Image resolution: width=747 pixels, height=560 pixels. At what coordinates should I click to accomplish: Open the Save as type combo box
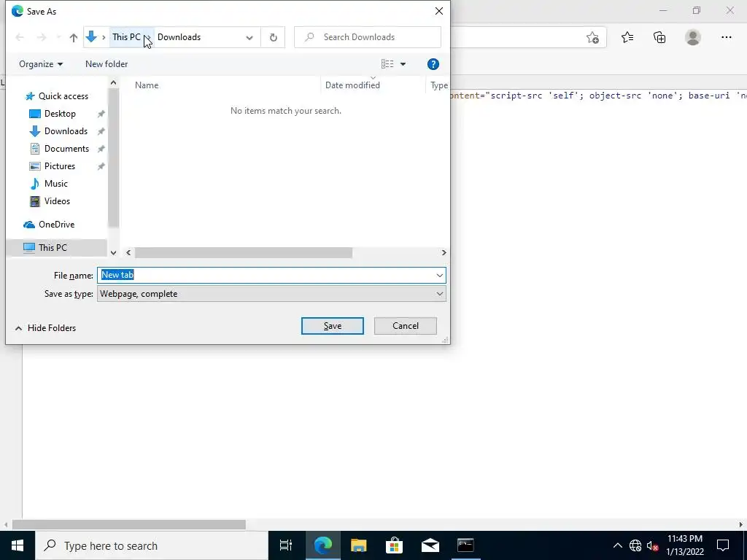pos(271,294)
